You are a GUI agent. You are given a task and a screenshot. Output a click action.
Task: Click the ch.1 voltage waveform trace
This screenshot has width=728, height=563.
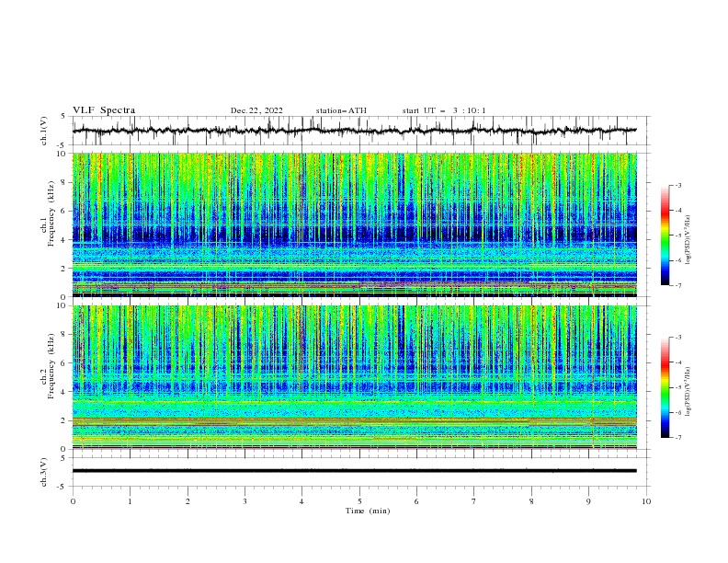[x=354, y=131]
